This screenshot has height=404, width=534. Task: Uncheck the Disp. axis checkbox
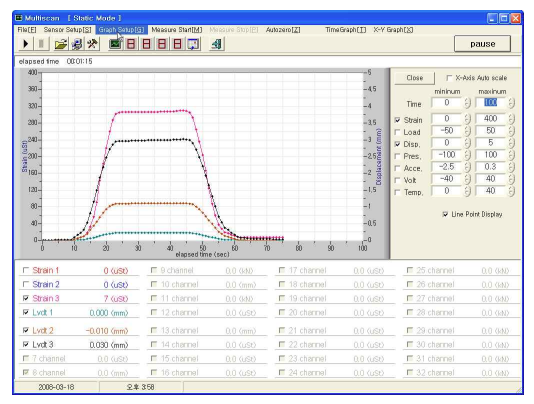397,144
